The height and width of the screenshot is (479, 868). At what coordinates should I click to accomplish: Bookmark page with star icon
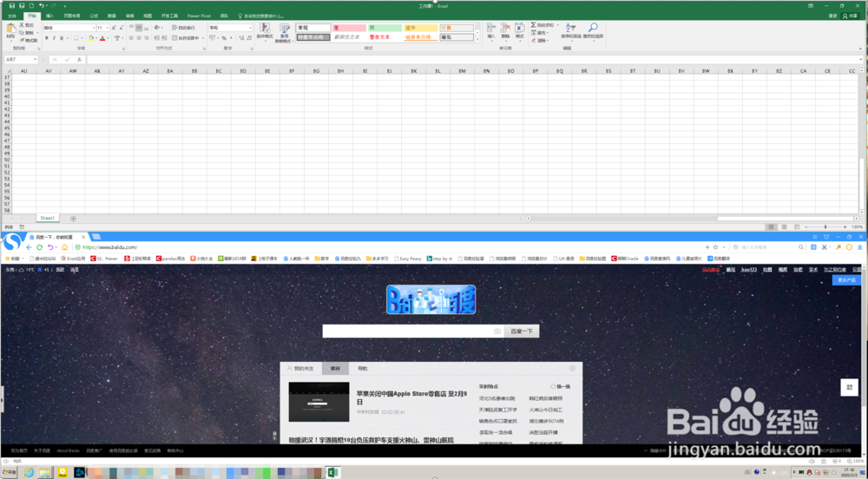tap(715, 247)
